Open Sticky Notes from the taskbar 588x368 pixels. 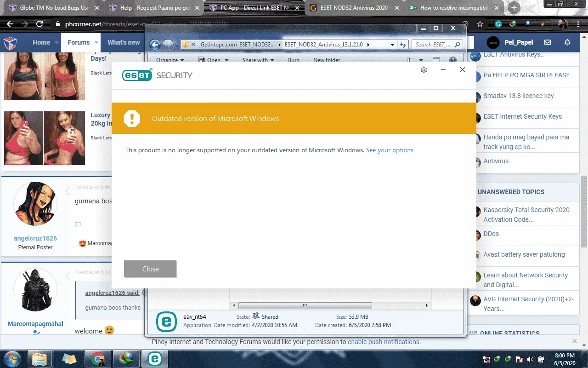[69, 359]
